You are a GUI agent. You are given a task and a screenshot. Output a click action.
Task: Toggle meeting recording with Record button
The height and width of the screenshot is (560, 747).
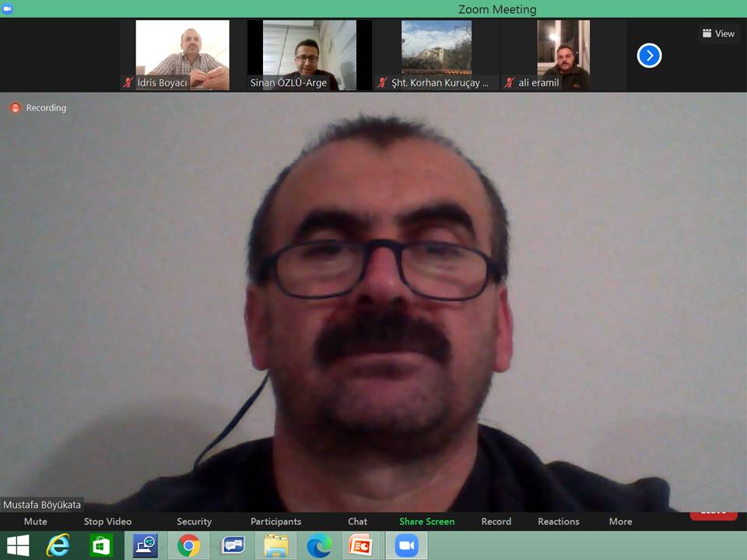496,521
